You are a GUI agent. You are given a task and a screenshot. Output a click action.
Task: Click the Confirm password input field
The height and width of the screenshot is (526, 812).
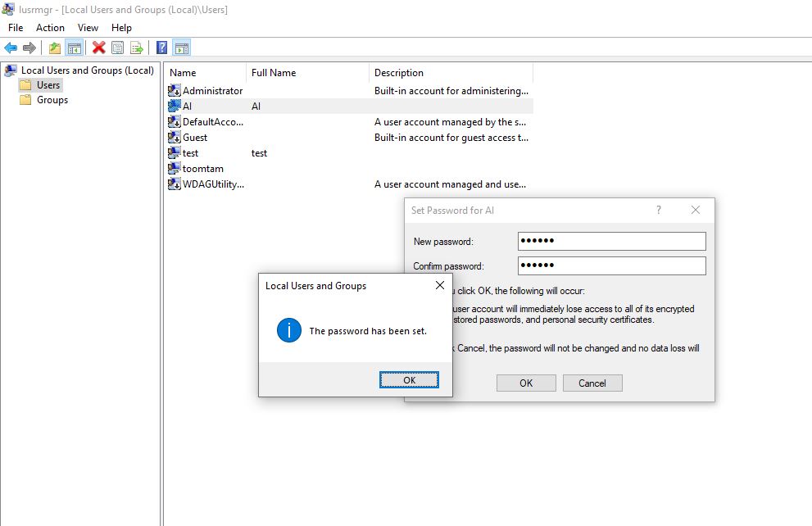(x=611, y=265)
